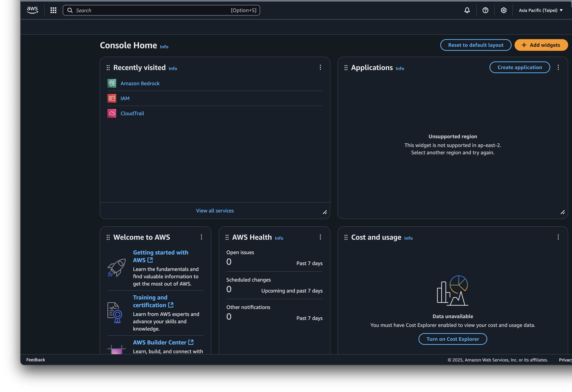Click Info next to Console Home

pos(164,47)
